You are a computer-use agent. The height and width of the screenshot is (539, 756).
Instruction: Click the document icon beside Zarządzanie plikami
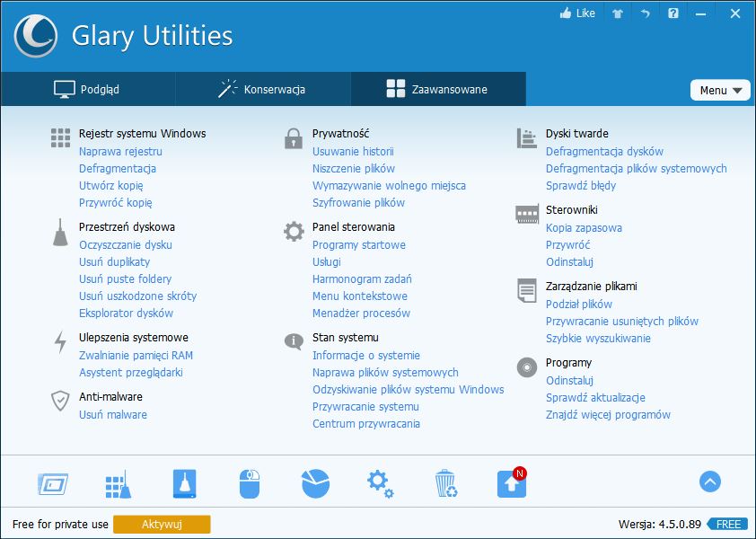(526, 290)
